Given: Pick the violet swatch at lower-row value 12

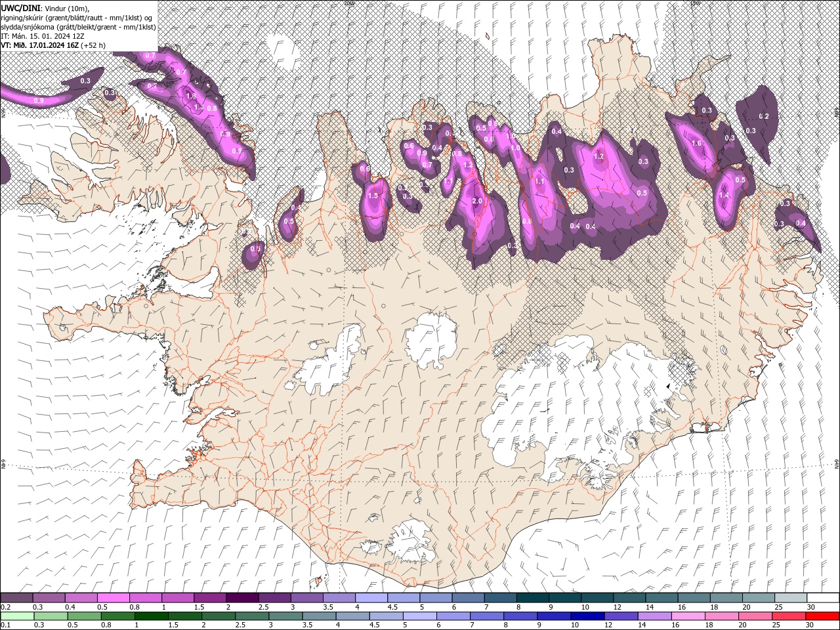Looking at the screenshot, I should coord(621,616).
